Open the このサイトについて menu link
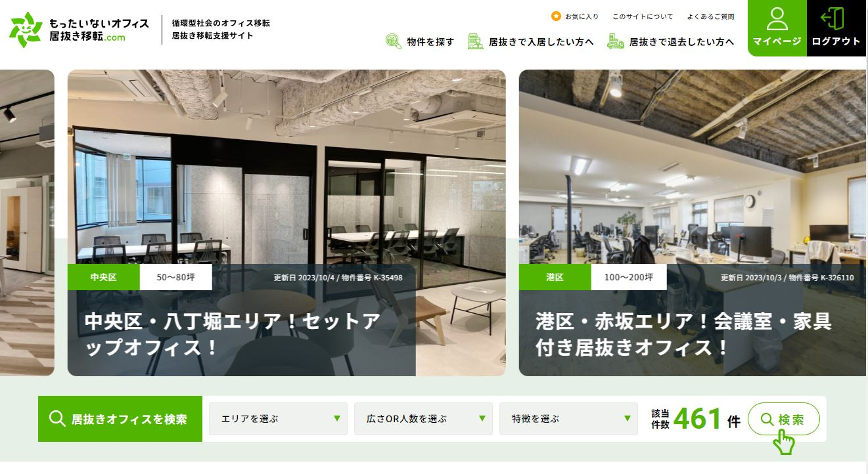The height and width of the screenshot is (474, 868). (x=643, y=16)
